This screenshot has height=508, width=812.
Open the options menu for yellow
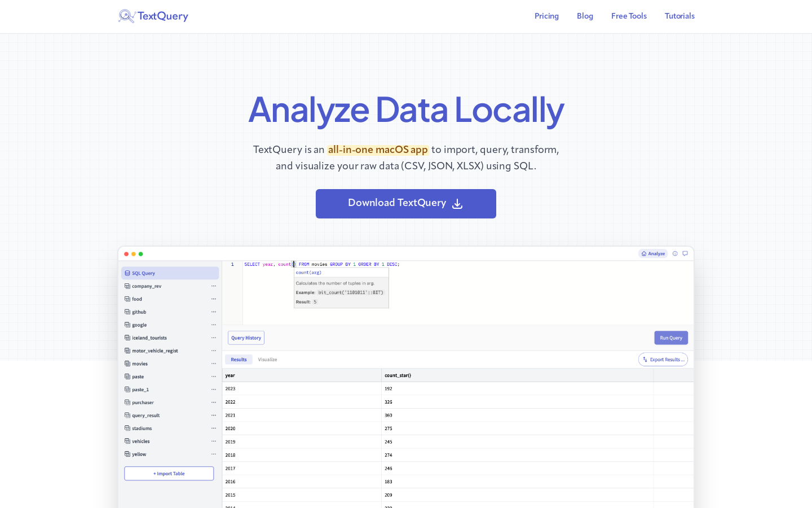point(214,454)
